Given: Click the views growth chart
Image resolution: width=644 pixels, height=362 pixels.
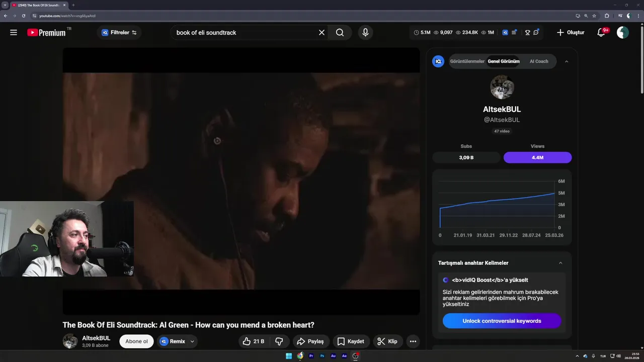Looking at the screenshot, I should [x=502, y=207].
